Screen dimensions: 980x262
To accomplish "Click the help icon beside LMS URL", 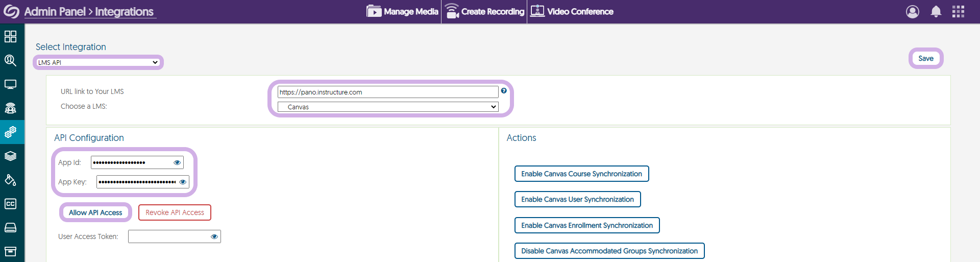I will click(x=504, y=91).
